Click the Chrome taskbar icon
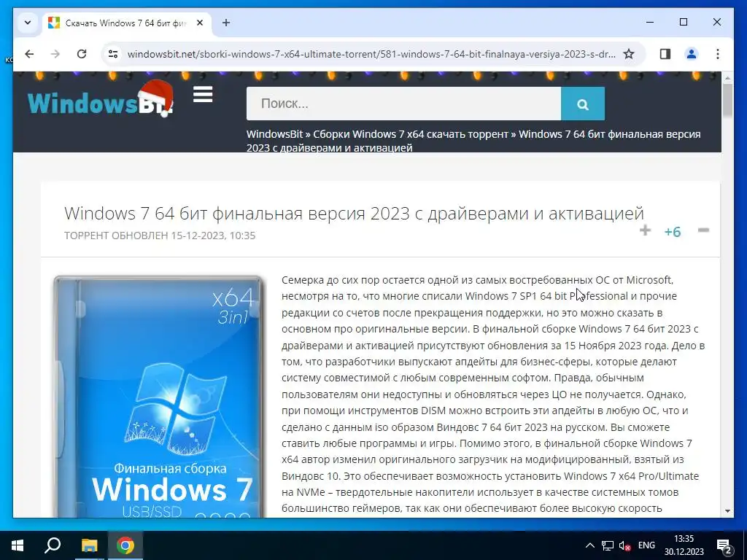The height and width of the screenshot is (560, 747). pos(125,545)
